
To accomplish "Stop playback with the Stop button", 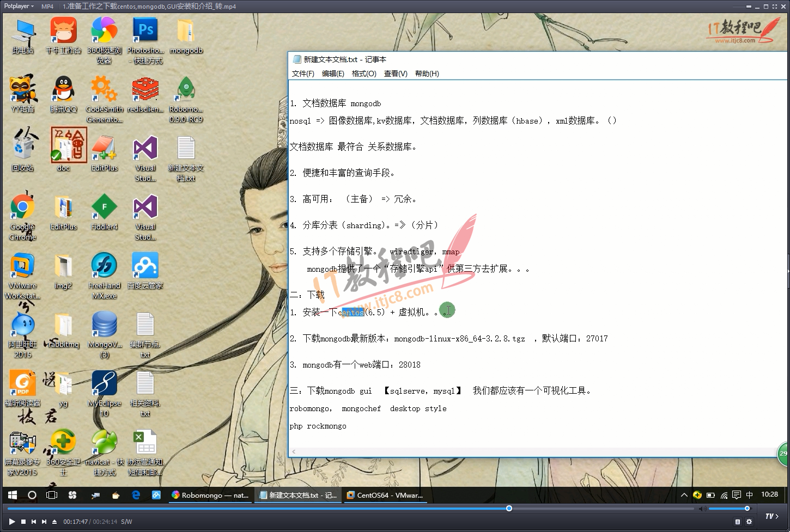I will [23, 522].
